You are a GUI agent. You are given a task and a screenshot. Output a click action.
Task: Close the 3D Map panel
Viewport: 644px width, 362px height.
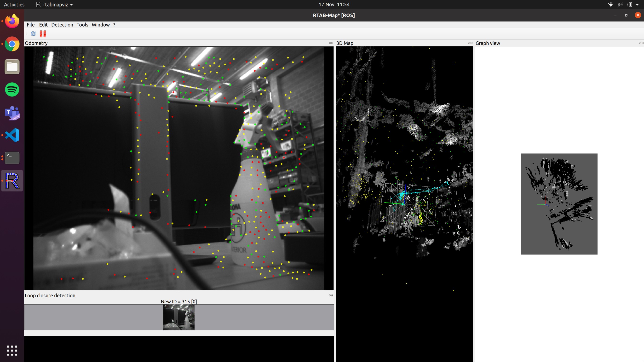pos(471,43)
